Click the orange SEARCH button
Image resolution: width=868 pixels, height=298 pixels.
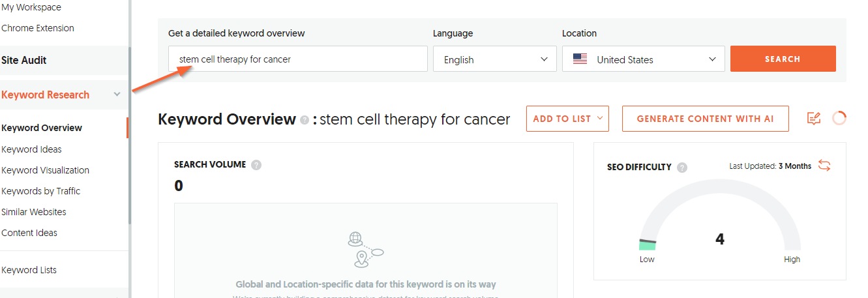pyautogui.click(x=783, y=59)
